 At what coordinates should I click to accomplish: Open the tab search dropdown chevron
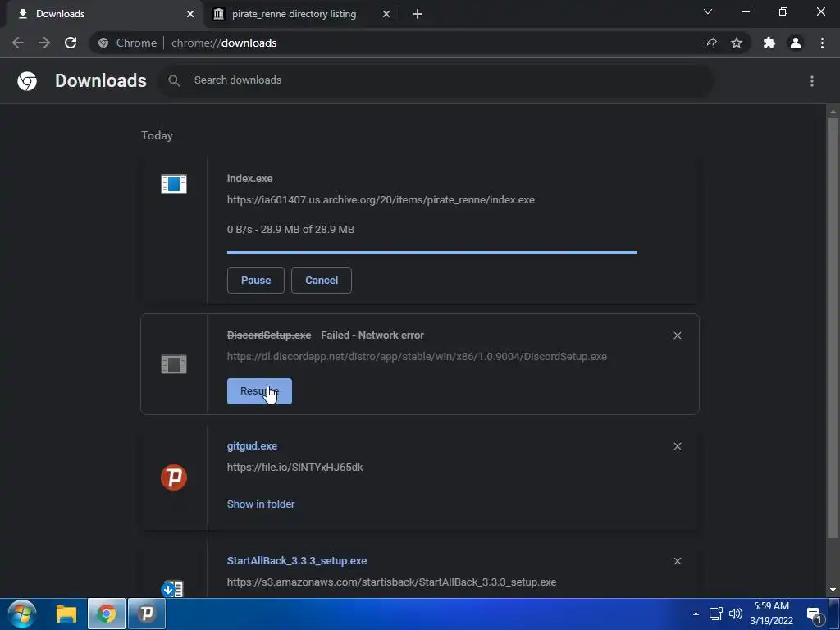pos(708,11)
